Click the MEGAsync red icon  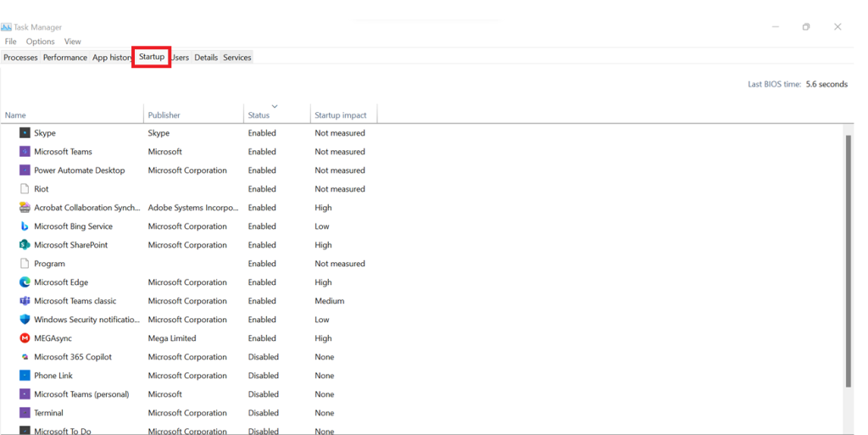(x=25, y=338)
